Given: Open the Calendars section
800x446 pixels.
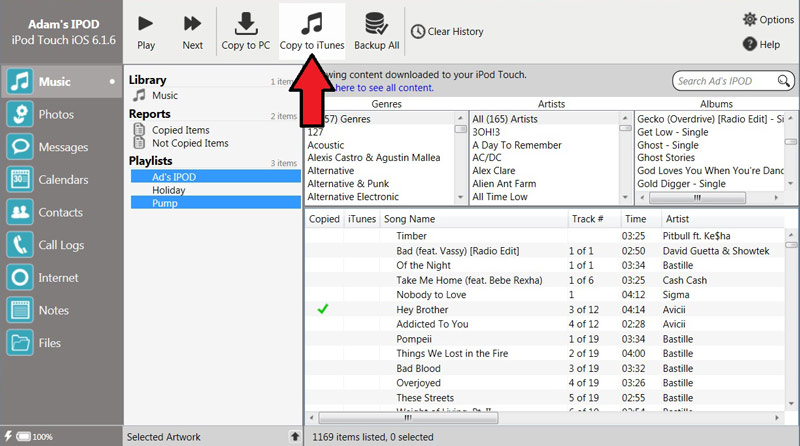Looking at the screenshot, I should (x=61, y=180).
